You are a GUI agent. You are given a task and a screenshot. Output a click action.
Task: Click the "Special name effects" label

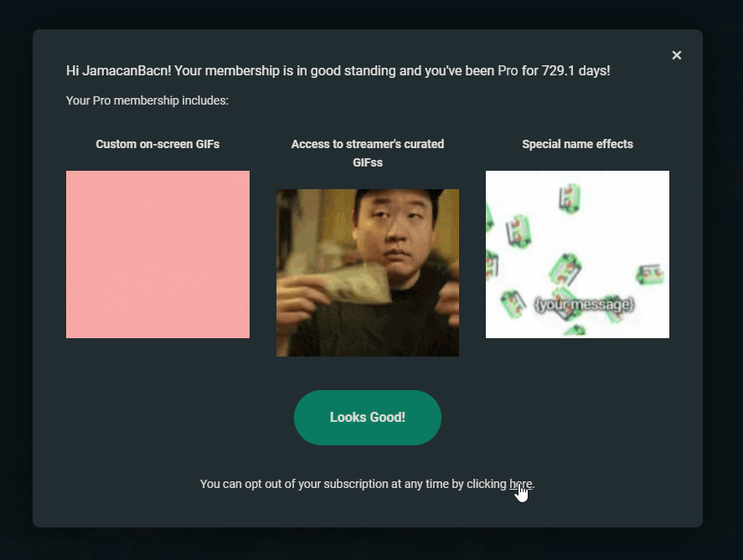[x=577, y=144]
